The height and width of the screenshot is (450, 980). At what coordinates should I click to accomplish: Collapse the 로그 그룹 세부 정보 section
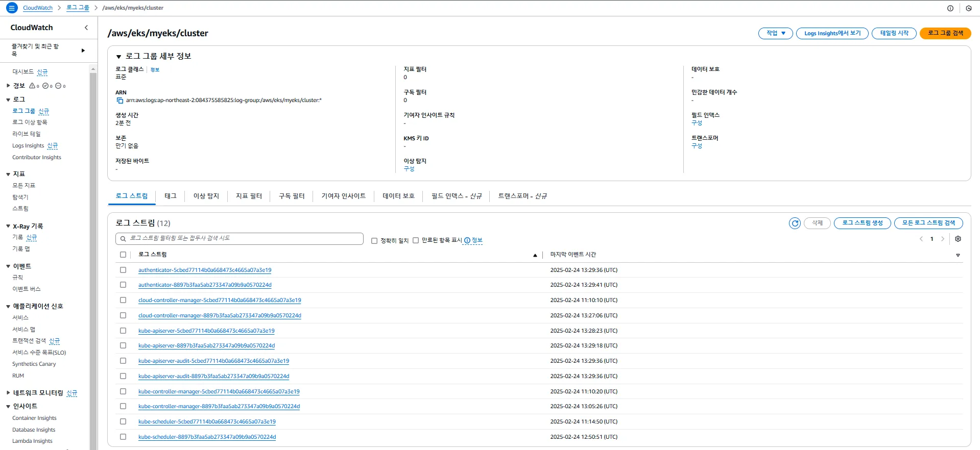pos(119,57)
